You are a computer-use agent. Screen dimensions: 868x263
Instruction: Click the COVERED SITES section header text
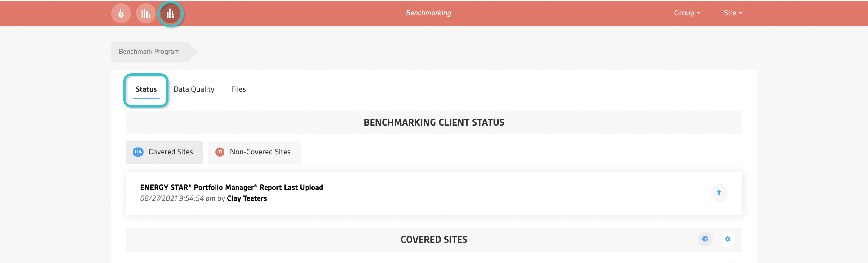434,240
